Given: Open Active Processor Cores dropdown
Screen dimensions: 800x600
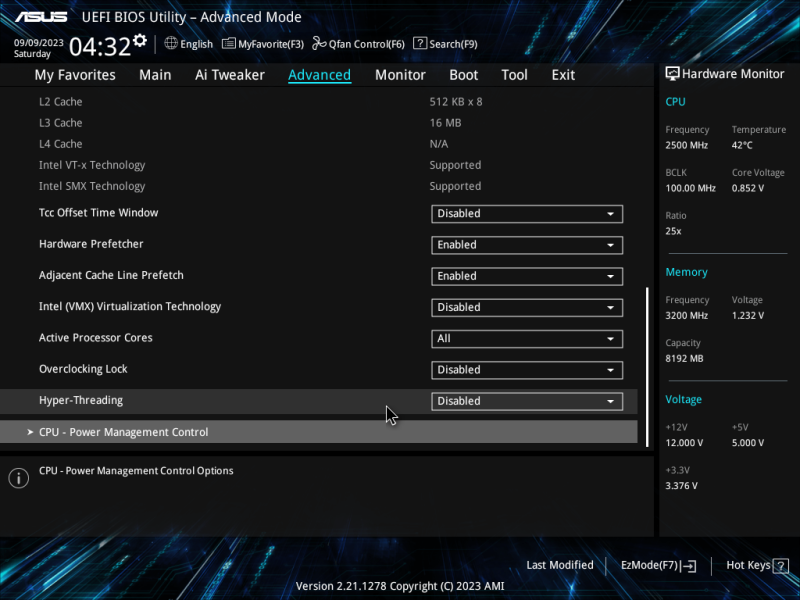Looking at the screenshot, I should pyautogui.click(x=527, y=339).
